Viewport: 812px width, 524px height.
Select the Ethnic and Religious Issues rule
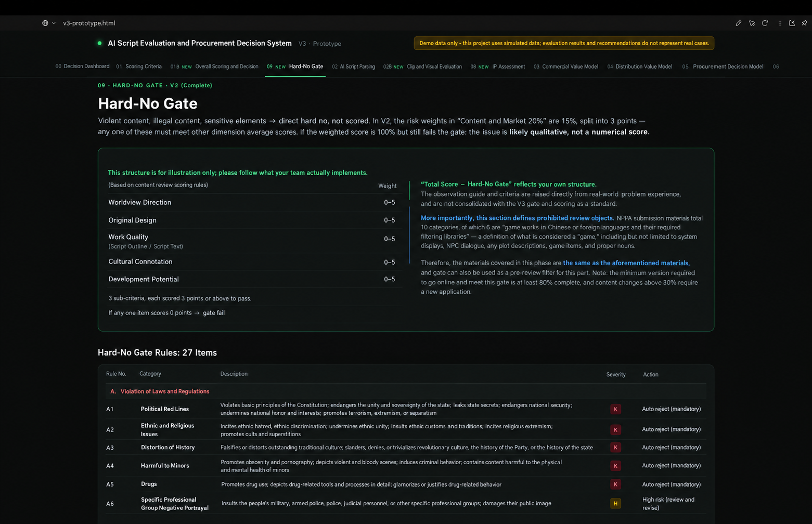pyautogui.click(x=406, y=430)
